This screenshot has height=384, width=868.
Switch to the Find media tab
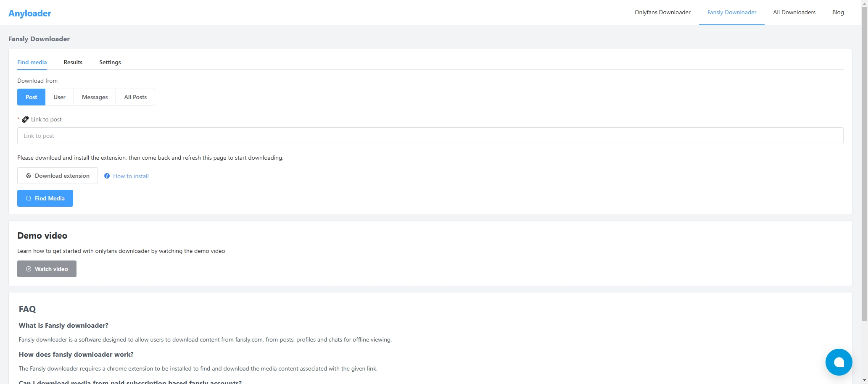(32, 62)
